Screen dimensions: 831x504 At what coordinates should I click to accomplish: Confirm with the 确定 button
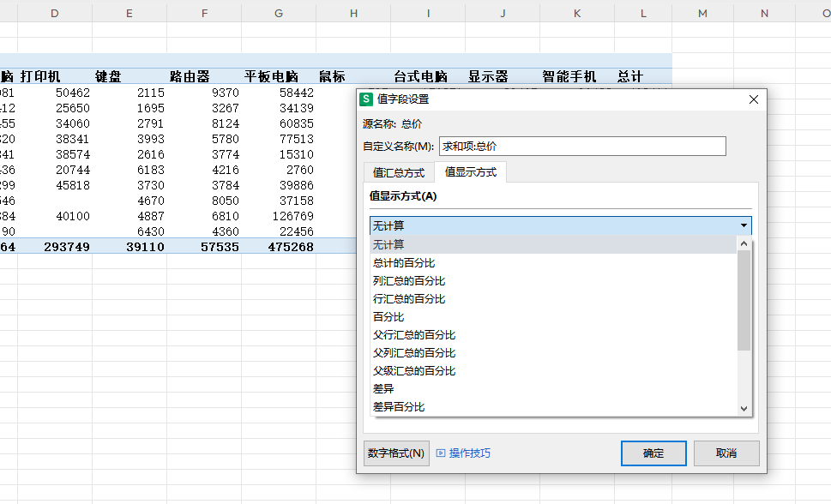(x=653, y=453)
